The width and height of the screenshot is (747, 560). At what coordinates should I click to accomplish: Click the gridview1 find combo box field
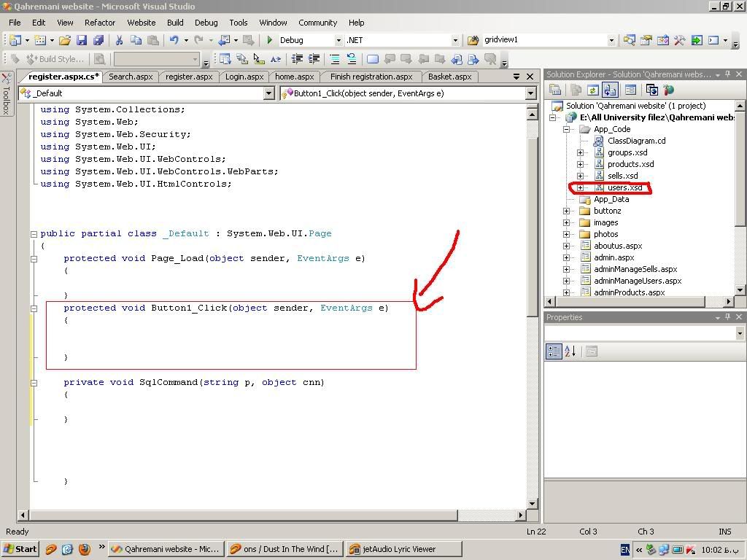pos(543,40)
